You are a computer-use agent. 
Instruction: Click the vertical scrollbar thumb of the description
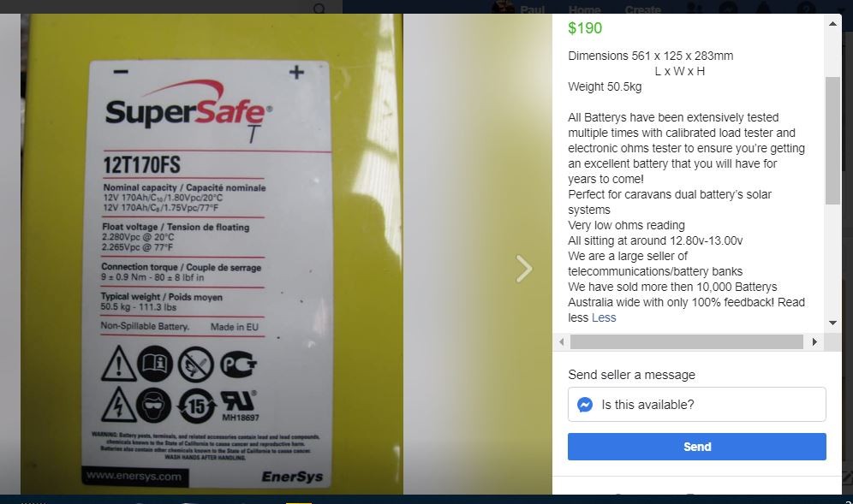[832, 141]
